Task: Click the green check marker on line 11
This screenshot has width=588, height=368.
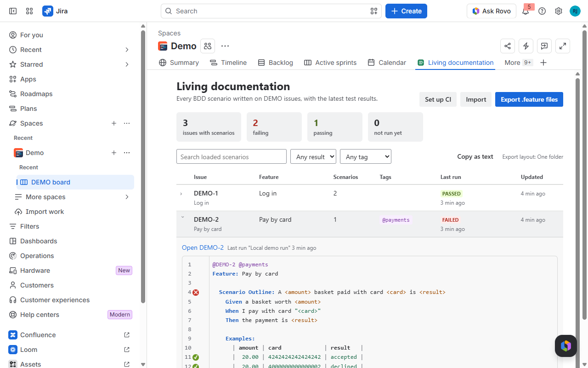Action: tap(196, 357)
